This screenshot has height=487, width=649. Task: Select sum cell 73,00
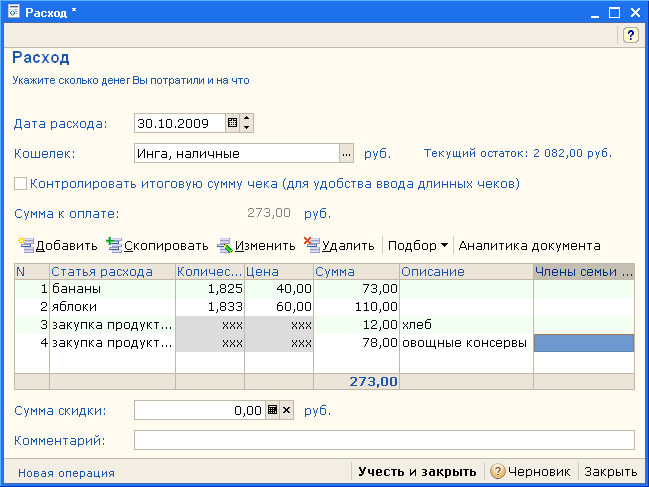[x=356, y=288]
